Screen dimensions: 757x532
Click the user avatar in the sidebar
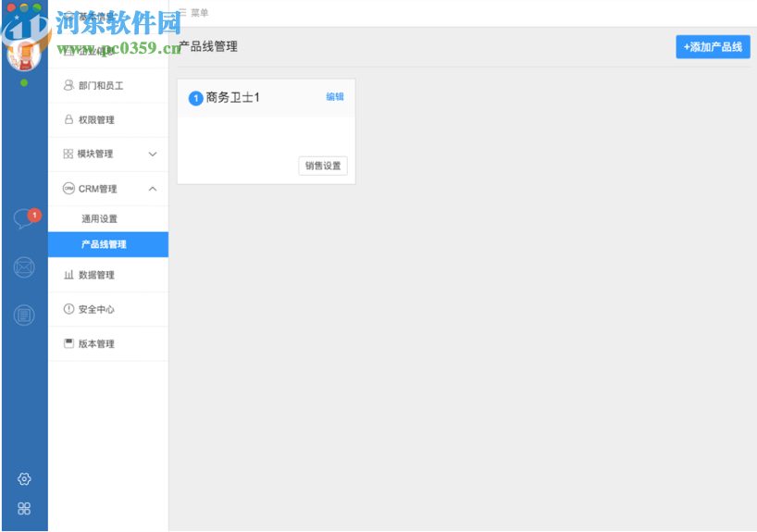point(24,56)
